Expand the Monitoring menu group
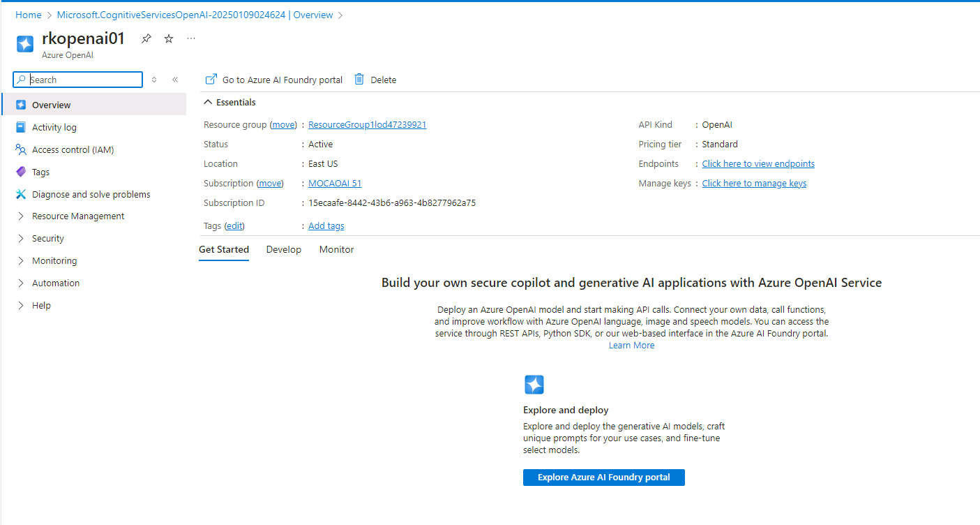This screenshot has height=525, width=980. 54,261
